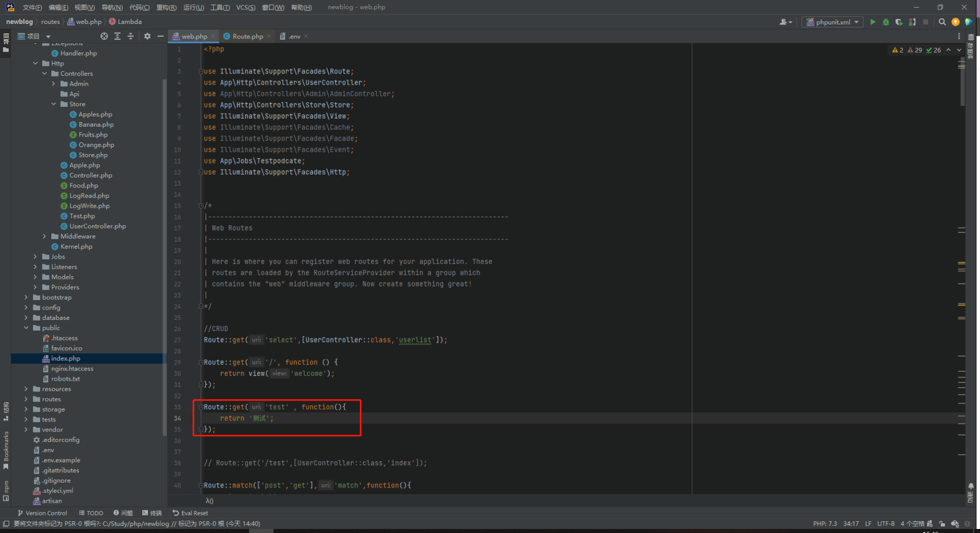Click the orange update arrow icon
This screenshot has height=533, width=980.
point(956,22)
